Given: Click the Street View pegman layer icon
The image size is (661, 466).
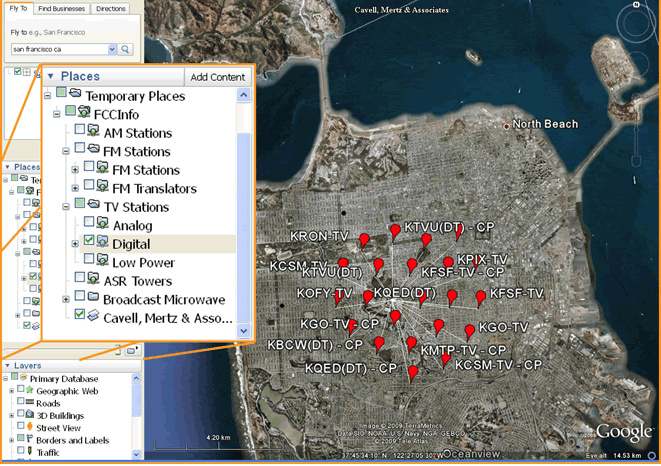Looking at the screenshot, I should [30, 427].
